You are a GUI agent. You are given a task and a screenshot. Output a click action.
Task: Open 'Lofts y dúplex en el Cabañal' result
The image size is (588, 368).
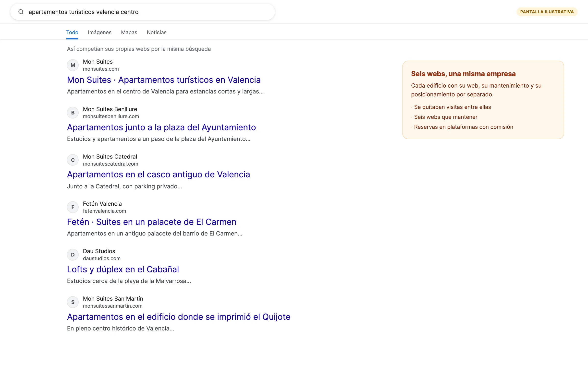coord(123,269)
